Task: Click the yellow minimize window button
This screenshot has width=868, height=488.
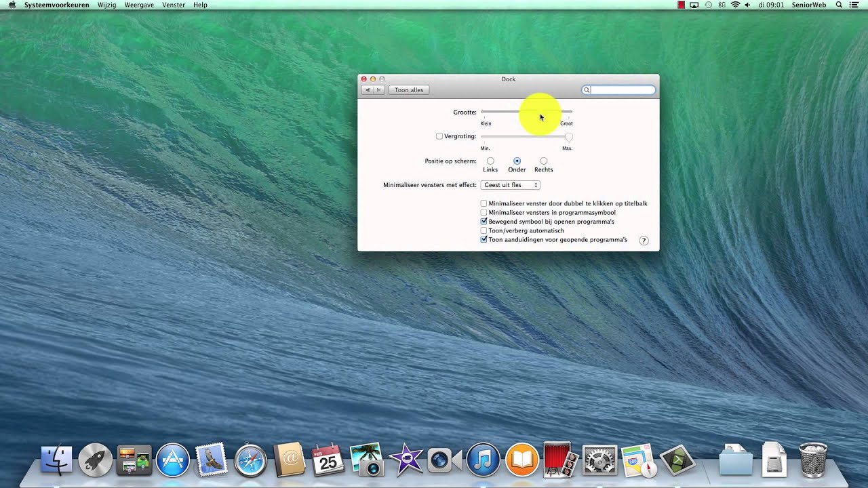Action: 372,79
